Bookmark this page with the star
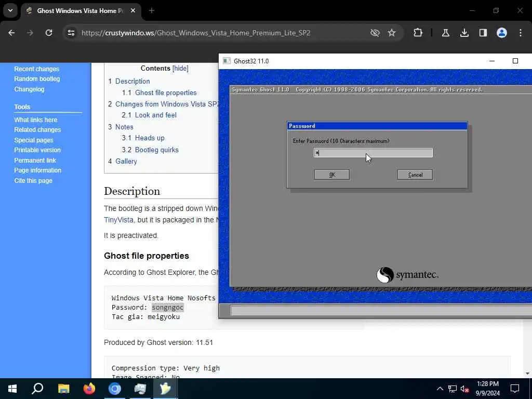The image size is (532, 399). pyautogui.click(x=392, y=33)
